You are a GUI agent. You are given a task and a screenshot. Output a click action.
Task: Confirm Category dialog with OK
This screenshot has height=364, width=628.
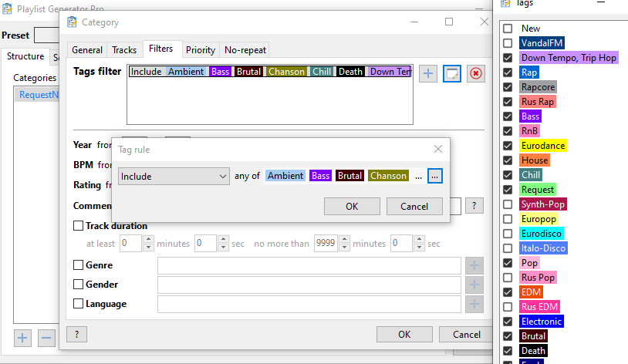(404, 335)
